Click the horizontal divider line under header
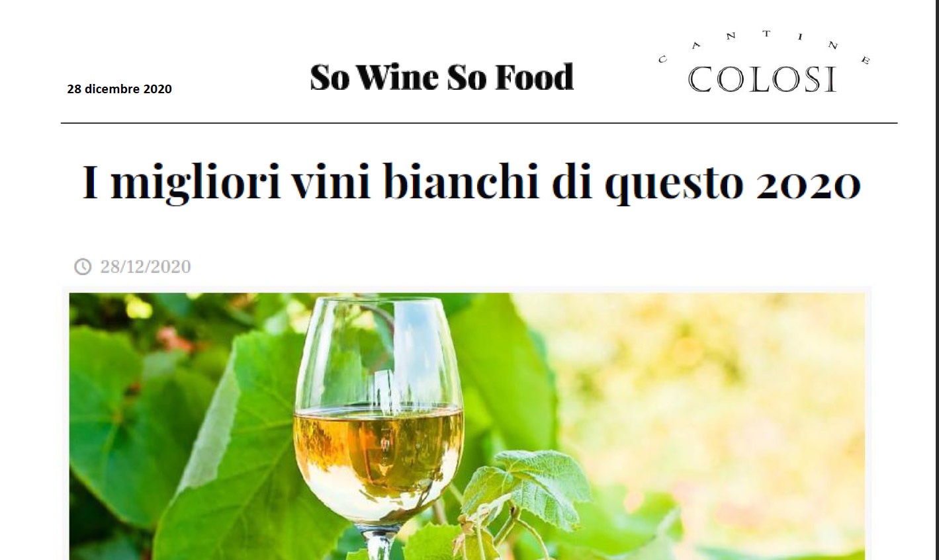Viewport: 939px width, 560px height. pyautogui.click(x=479, y=123)
